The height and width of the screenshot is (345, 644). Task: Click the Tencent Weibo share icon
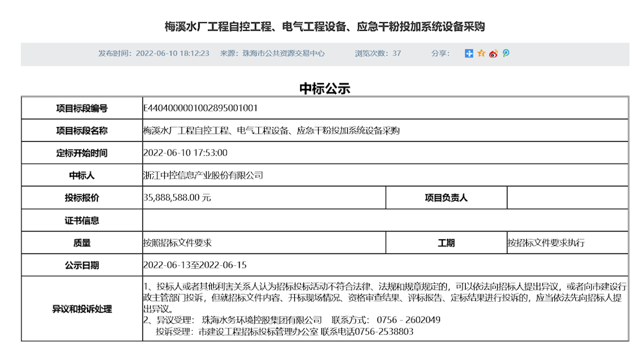(x=506, y=54)
